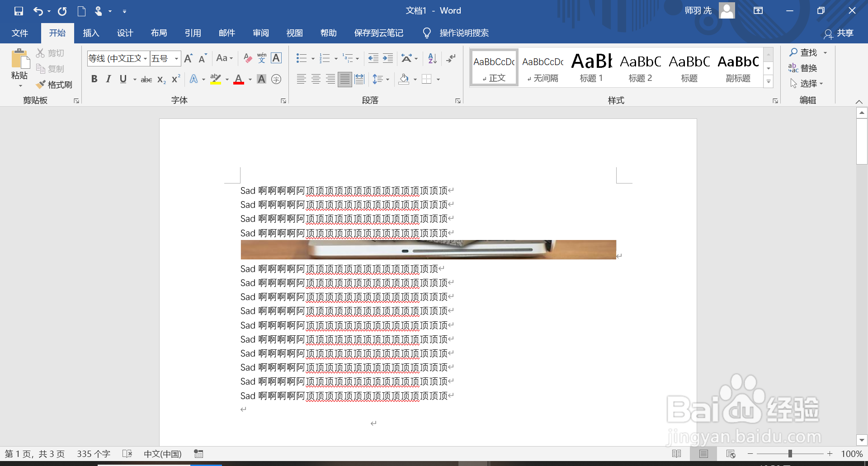The image size is (868, 466).
Task: Open the font size dropdown 五号
Action: pyautogui.click(x=176, y=59)
